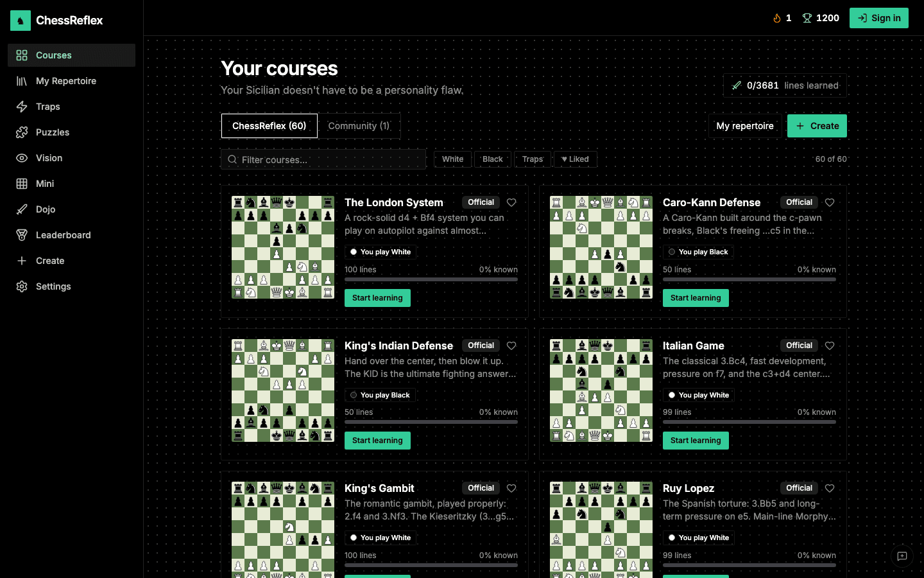Viewport: 924px width, 578px height.
Task: Start learning The London System
Action: [x=377, y=298]
